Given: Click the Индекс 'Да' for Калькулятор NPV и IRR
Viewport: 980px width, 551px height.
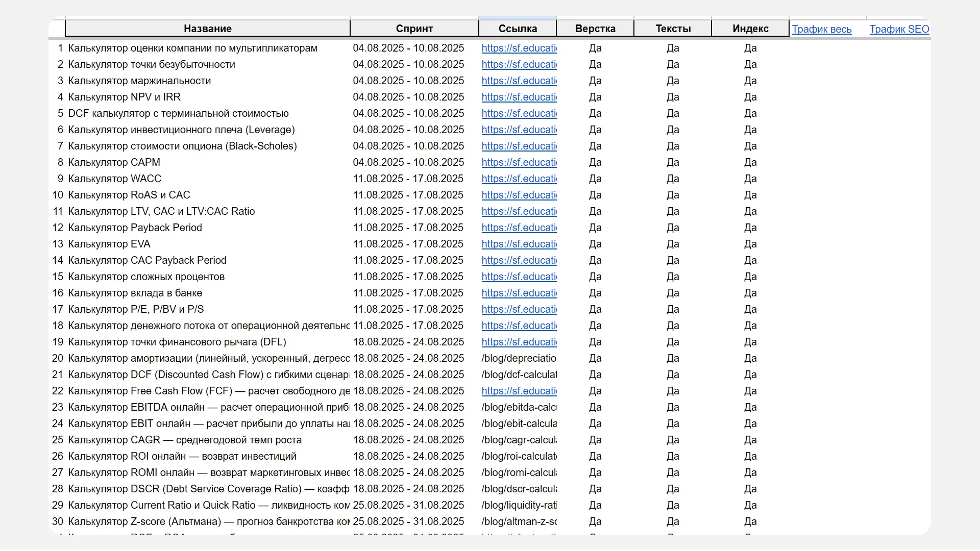Looking at the screenshot, I should coord(750,97).
